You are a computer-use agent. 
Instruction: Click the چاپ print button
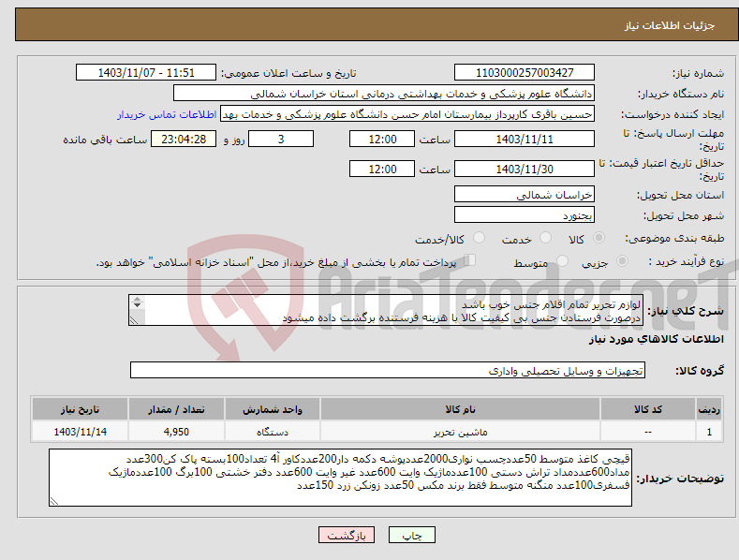412,535
